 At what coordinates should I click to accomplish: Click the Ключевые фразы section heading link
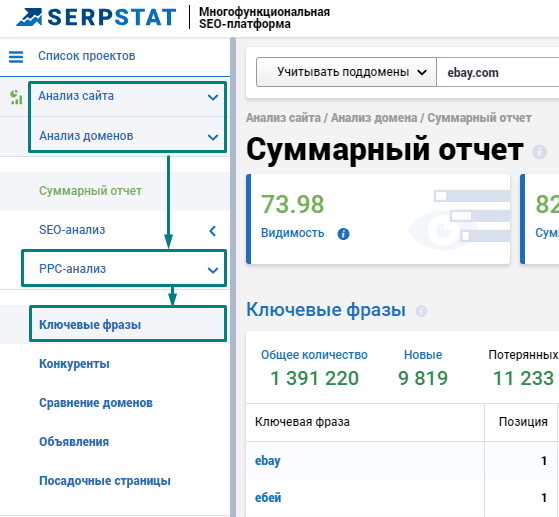pyautogui.click(x=326, y=309)
